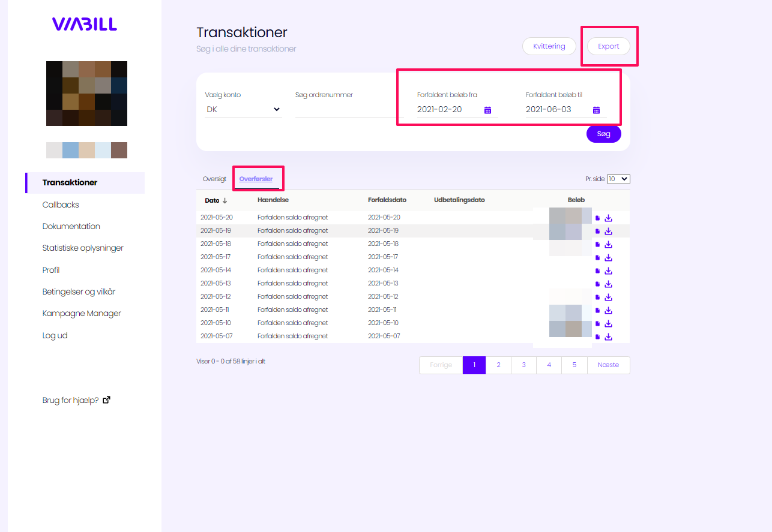
Task: Download file for 2021-05-20 row
Action: [608, 218]
